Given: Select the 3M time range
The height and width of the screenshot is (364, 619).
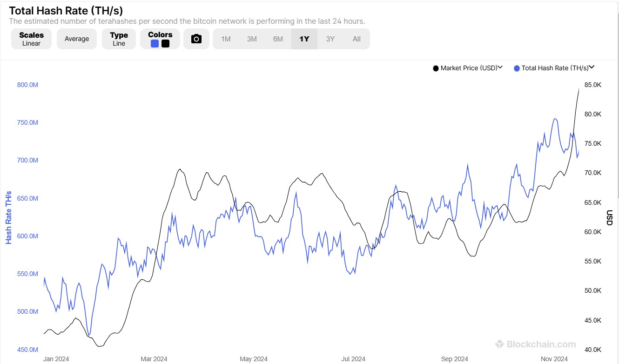Looking at the screenshot, I should click(x=252, y=39).
